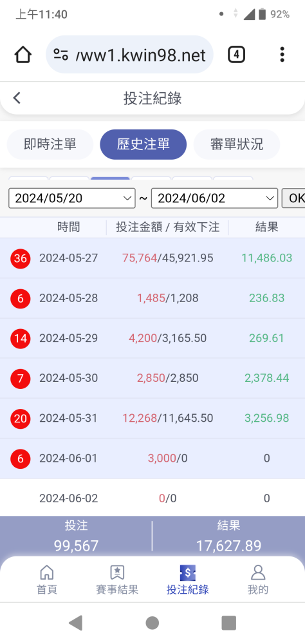Open 投注紀錄 in the bottom navigation

click(x=188, y=580)
